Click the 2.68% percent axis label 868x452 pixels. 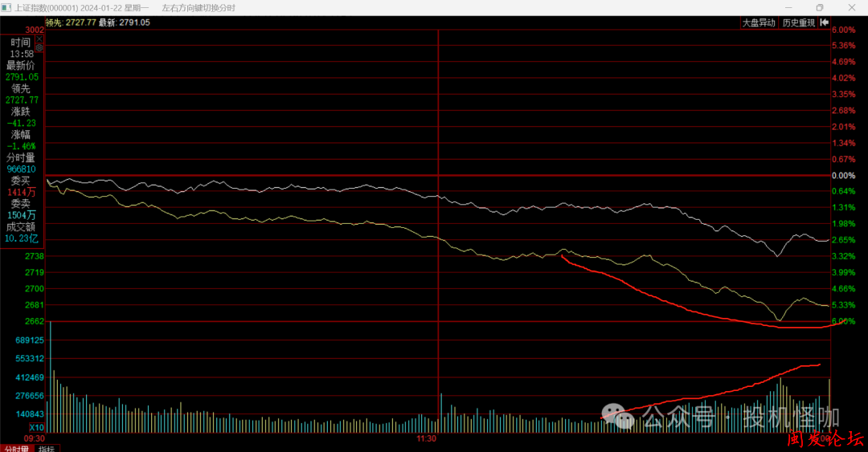click(x=844, y=110)
